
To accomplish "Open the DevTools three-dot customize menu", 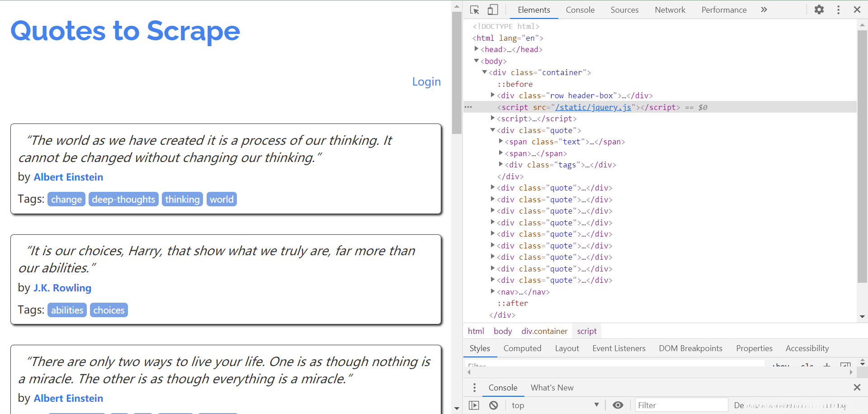I will point(838,10).
